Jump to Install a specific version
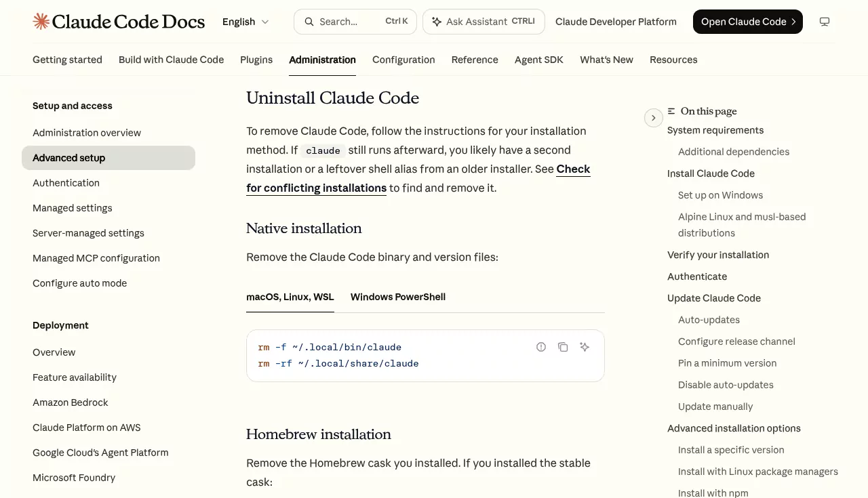Image resolution: width=868 pixels, height=498 pixels. tap(731, 450)
